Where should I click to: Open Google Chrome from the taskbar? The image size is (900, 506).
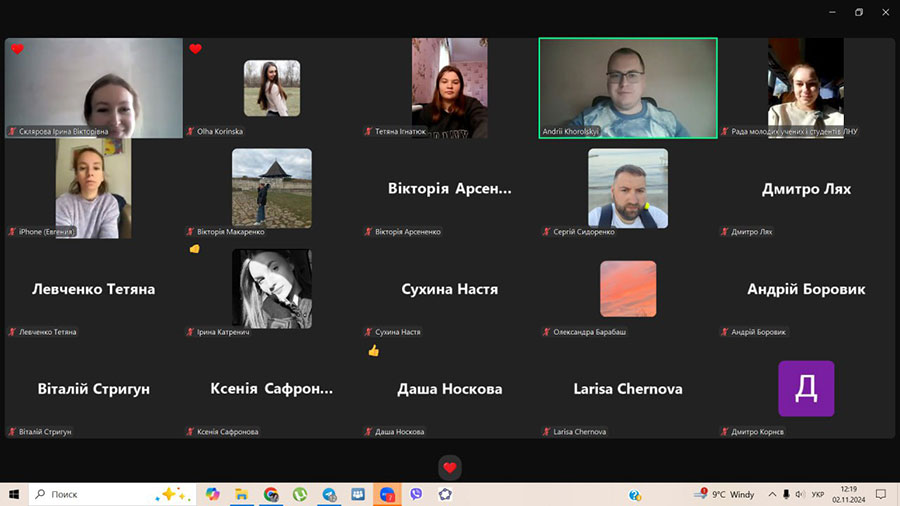pyautogui.click(x=271, y=494)
